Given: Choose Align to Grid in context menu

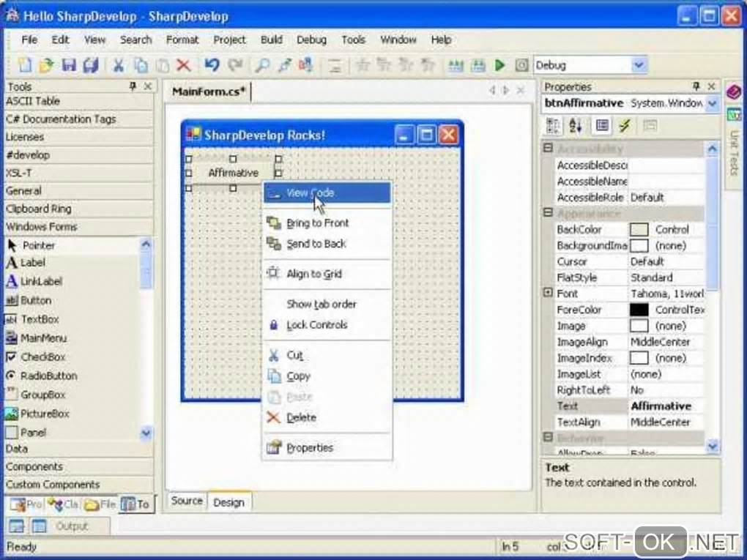Looking at the screenshot, I should [x=327, y=274].
